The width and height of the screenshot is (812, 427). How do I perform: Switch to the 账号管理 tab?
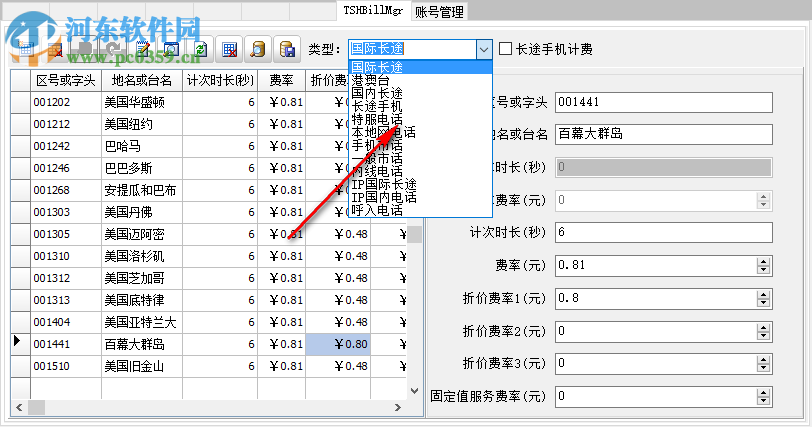coord(439,11)
